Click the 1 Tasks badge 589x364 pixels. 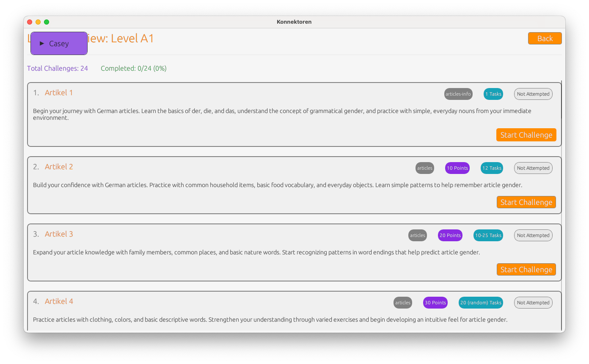pos(493,94)
